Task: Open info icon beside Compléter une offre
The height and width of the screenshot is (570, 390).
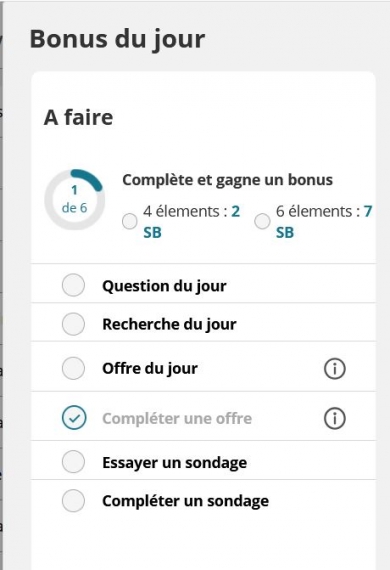Action: (x=334, y=418)
